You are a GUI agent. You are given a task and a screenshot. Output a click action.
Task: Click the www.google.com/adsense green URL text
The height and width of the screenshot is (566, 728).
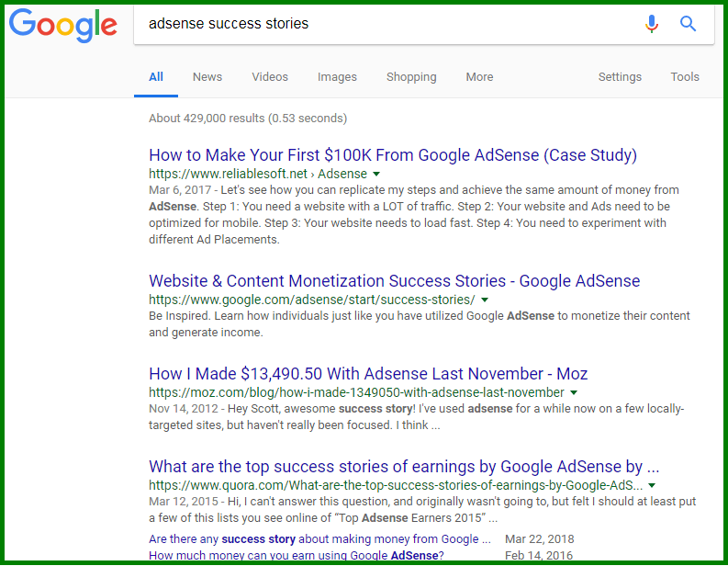[x=312, y=300]
